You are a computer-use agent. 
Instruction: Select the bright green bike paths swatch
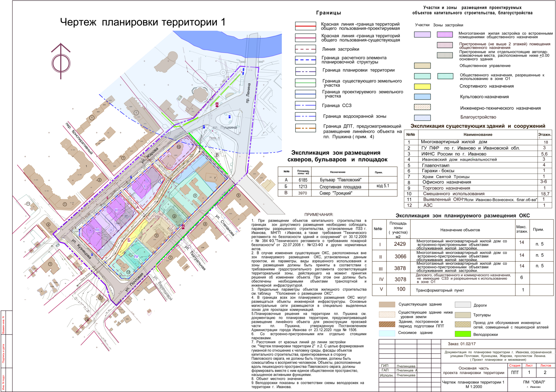(463, 334)
